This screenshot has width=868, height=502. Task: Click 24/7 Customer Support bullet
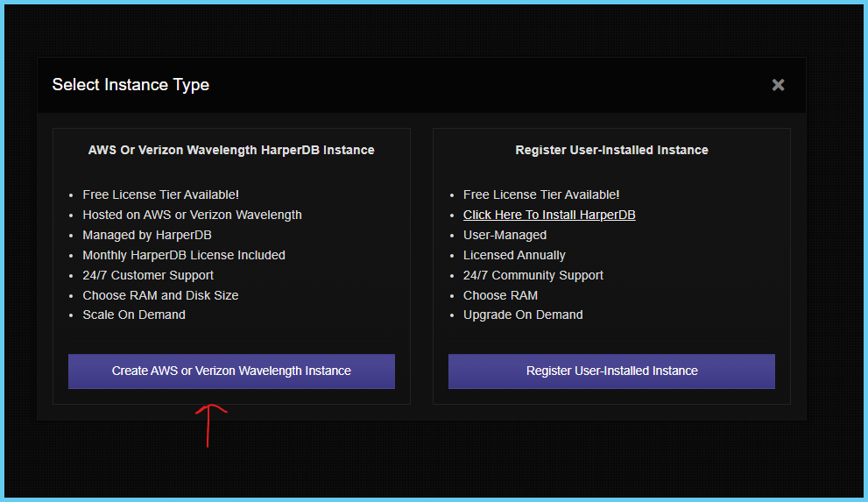coord(148,275)
